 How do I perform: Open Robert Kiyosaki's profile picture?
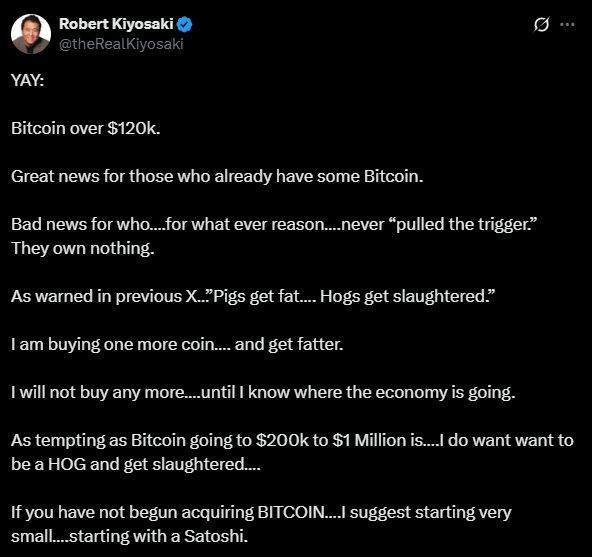click(x=31, y=34)
